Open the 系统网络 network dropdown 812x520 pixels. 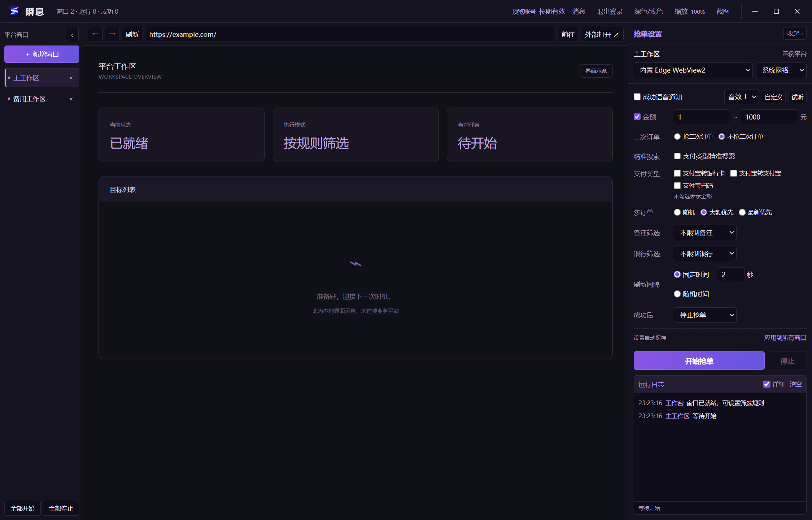click(781, 70)
